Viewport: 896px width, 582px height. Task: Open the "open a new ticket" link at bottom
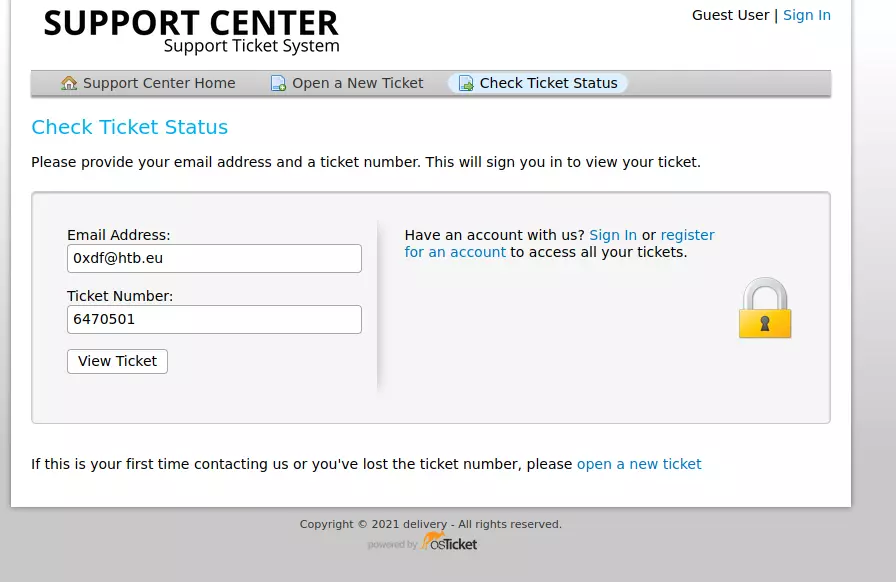click(639, 464)
